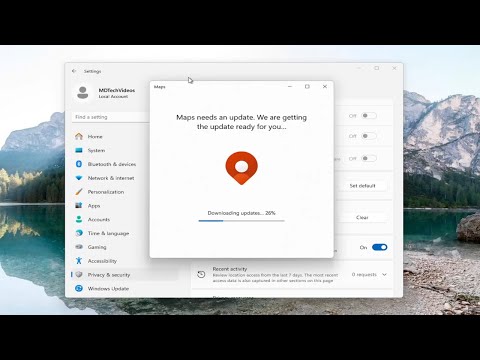Click the Set default button
Screen dimensions: 480x360
pos(362,186)
